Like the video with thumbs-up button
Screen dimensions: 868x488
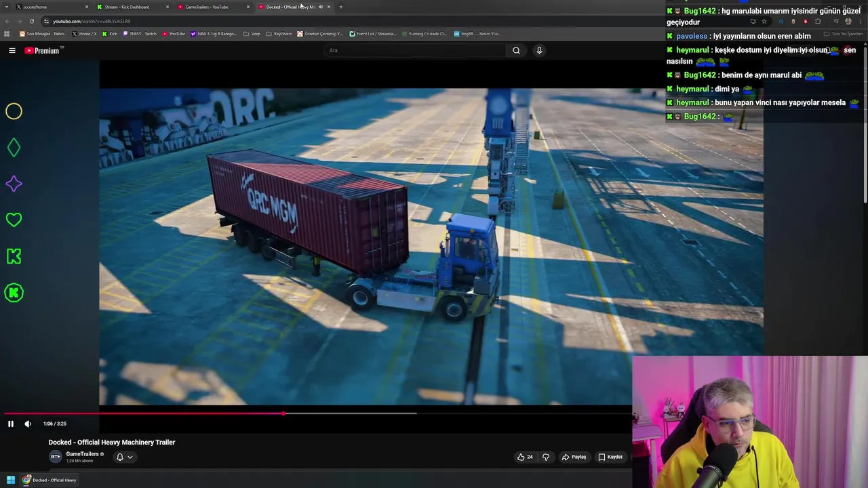tap(525, 457)
